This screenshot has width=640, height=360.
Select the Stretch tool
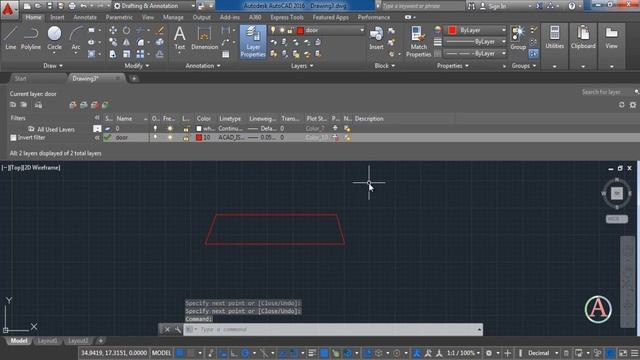(x=113, y=54)
